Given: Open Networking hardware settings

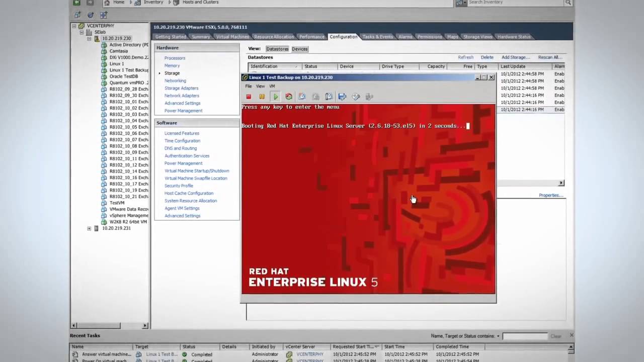Looking at the screenshot, I should (175, 80).
